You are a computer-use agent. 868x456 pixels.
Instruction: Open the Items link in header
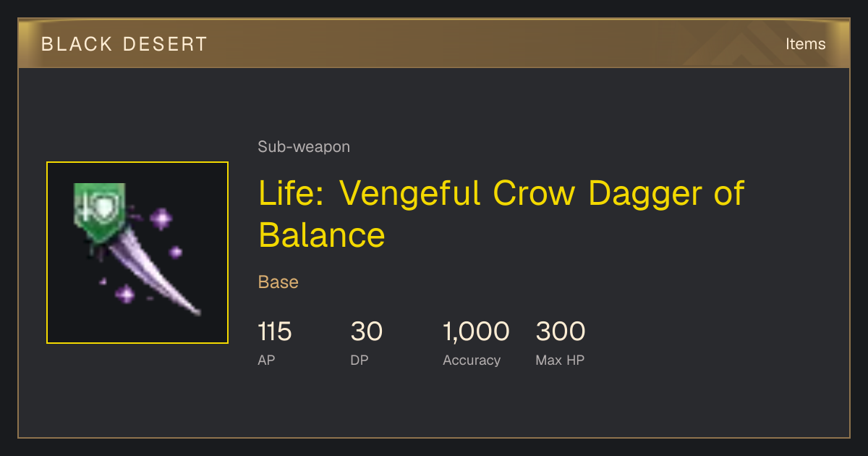pyautogui.click(x=805, y=44)
